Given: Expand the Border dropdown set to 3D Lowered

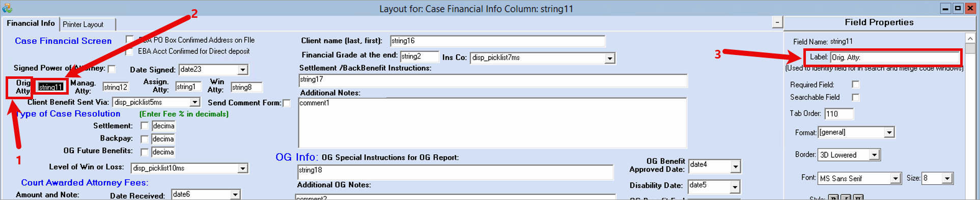Looking at the screenshot, I should pos(849,155).
